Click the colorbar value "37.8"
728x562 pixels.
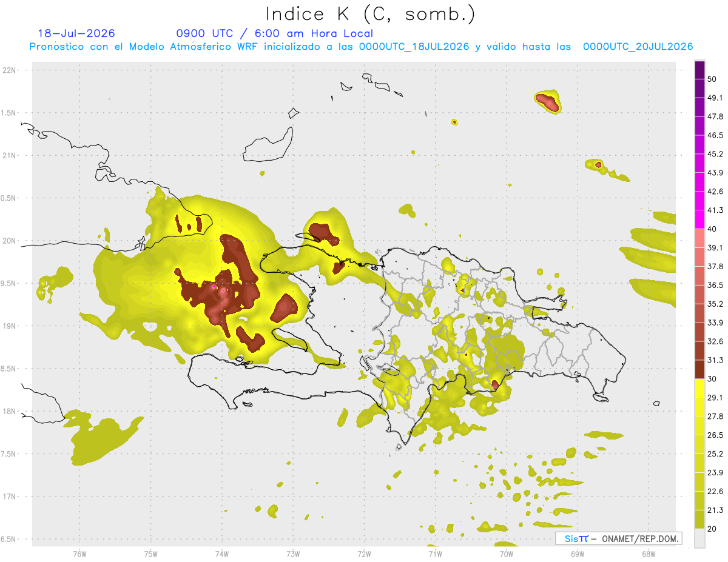point(715,267)
